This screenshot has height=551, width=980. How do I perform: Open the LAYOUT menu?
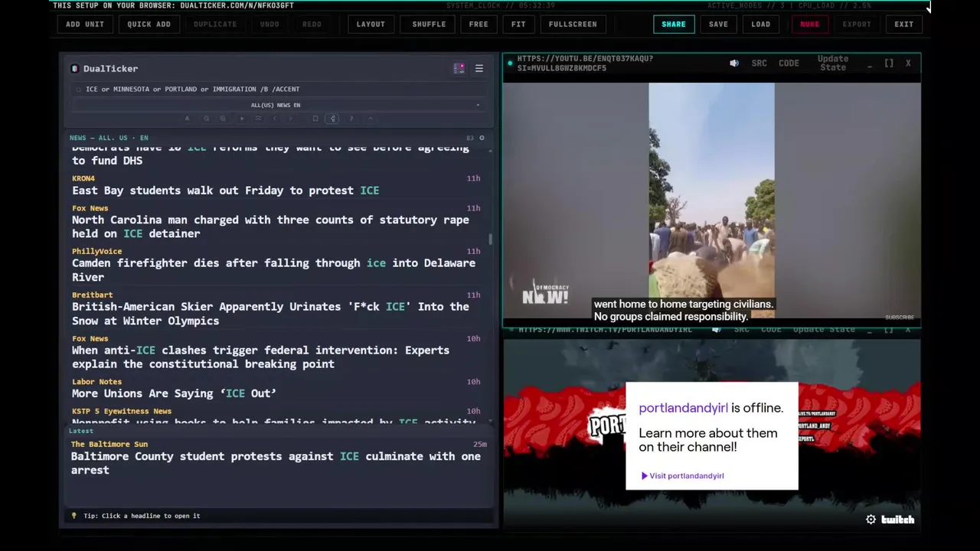coord(371,24)
